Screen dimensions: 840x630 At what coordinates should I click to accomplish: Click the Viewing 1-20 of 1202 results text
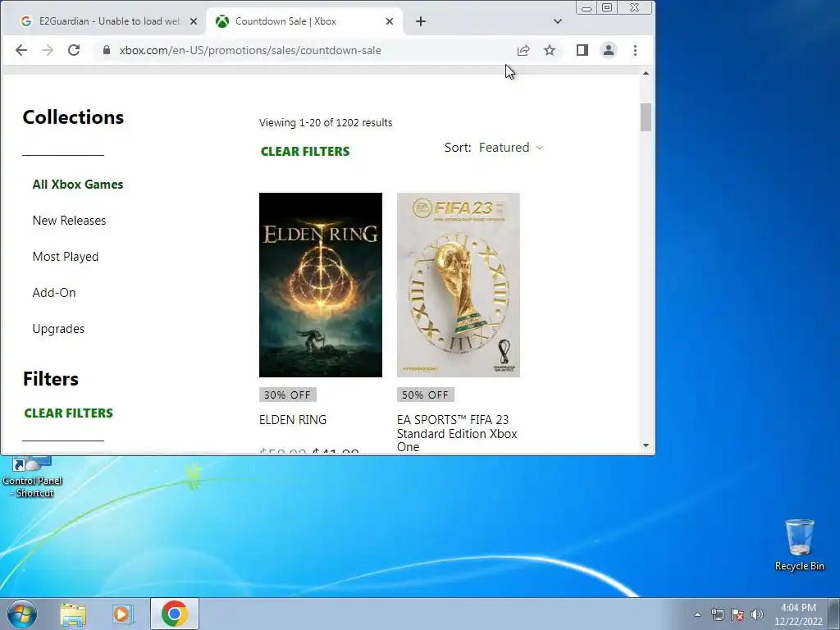coord(325,123)
